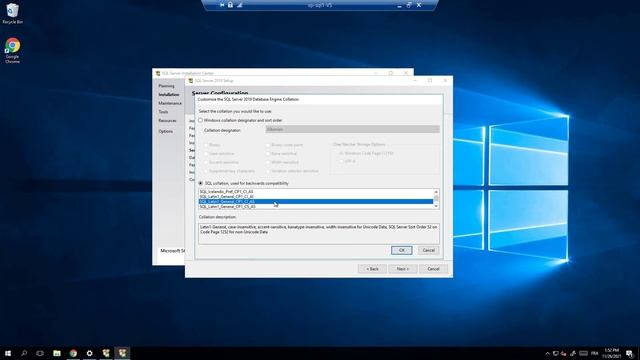Open Chrome from the taskbar

tap(73, 353)
